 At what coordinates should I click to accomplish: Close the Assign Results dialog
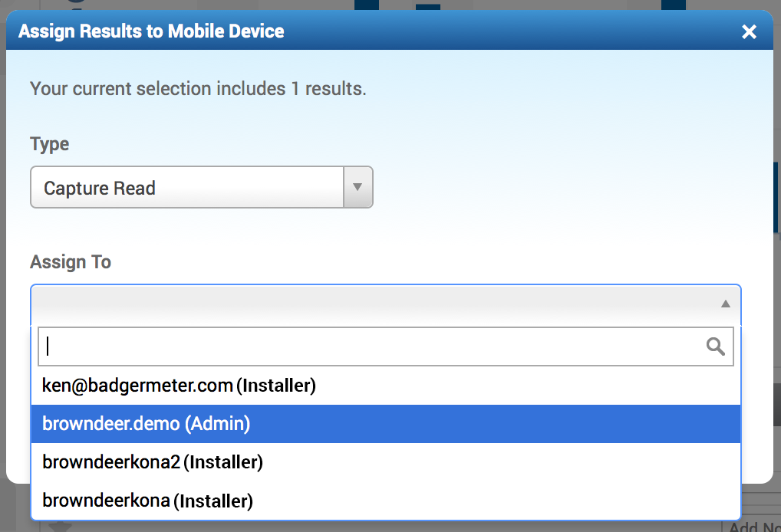(x=749, y=31)
